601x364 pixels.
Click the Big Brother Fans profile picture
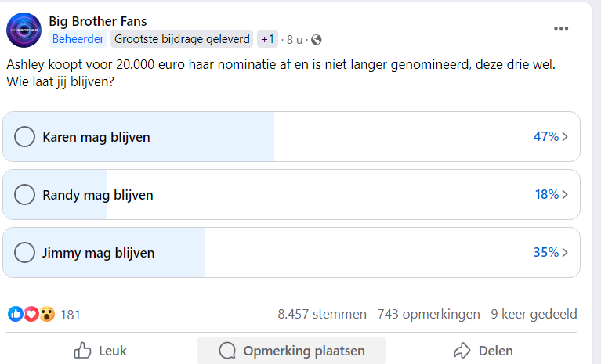coord(24,30)
